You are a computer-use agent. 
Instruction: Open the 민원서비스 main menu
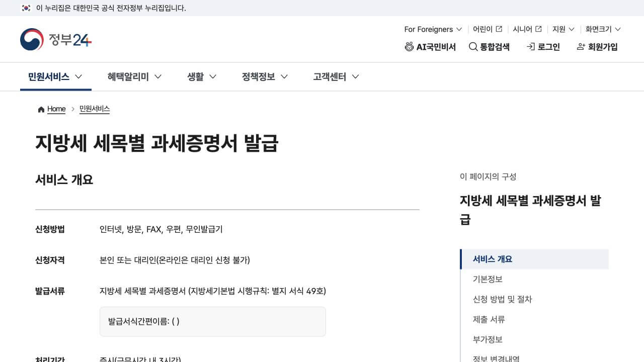click(x=55, y=76)
